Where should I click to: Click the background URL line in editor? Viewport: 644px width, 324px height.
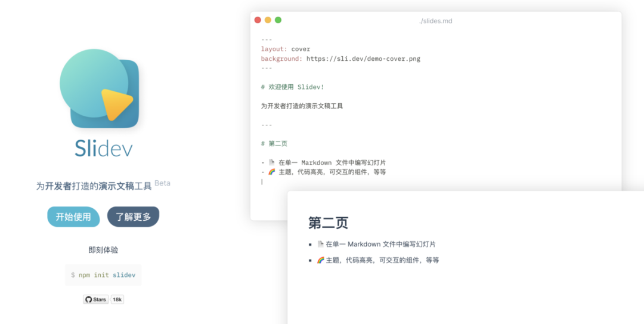coord(340,59)
